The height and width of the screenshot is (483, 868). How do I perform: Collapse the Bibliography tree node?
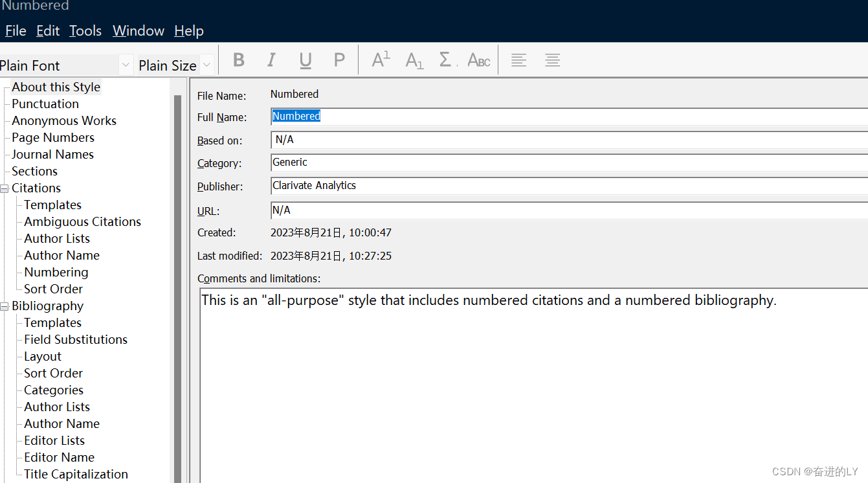(5, 306)
